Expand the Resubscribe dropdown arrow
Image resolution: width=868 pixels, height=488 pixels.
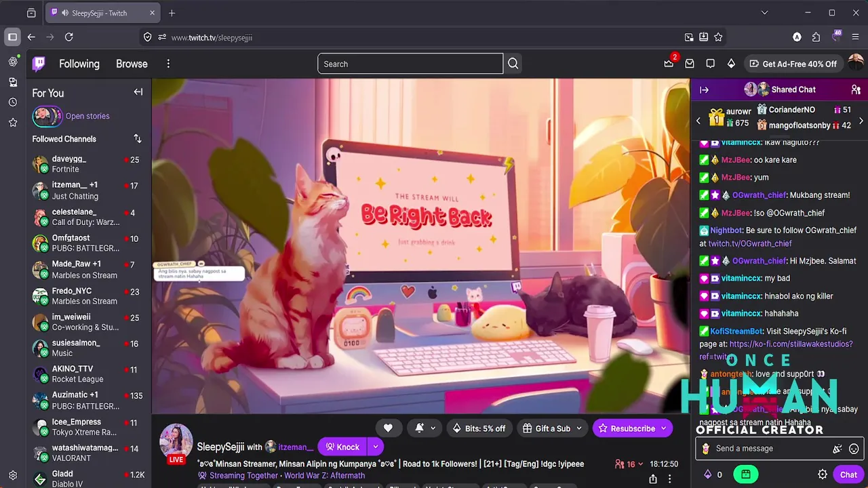[663, 428]
